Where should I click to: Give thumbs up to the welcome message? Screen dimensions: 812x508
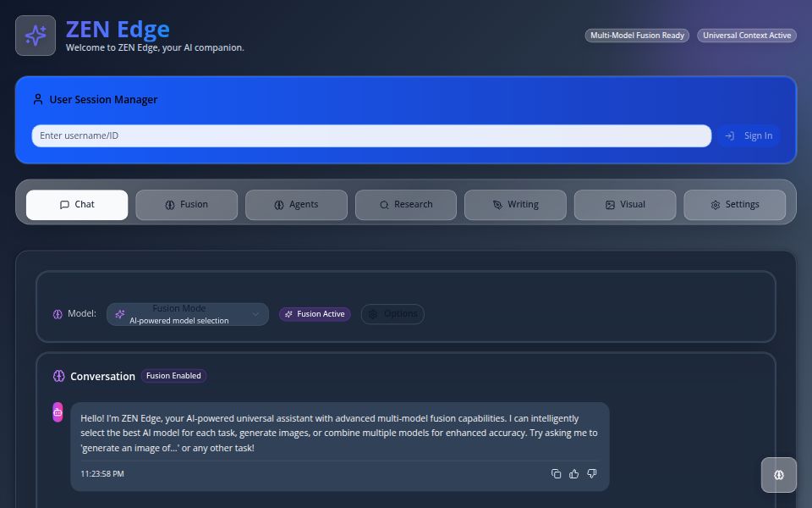click(x=573, y=474)
